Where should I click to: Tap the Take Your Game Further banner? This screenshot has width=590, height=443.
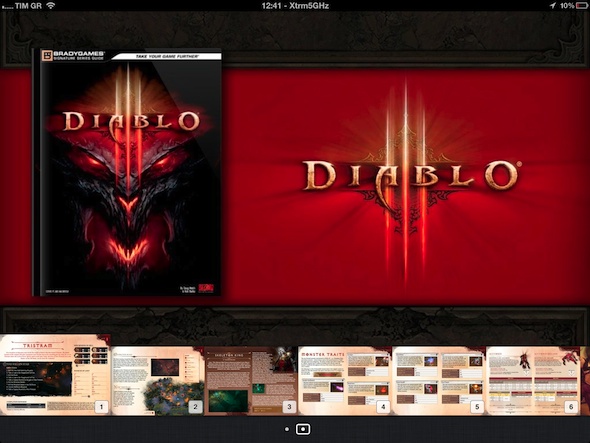coord(167,56)
